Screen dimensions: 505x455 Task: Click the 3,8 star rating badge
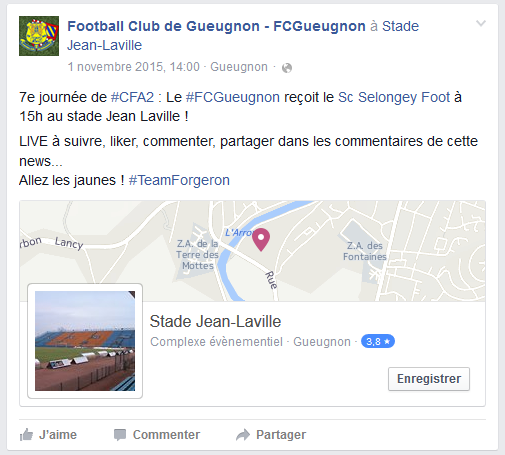[x=378, y=341]
